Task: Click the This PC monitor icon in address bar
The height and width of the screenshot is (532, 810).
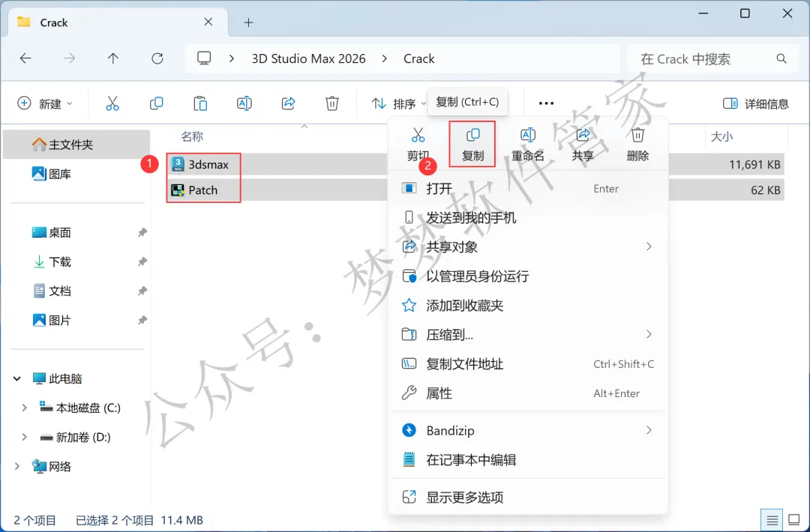Action: click(x=204, y=58)
